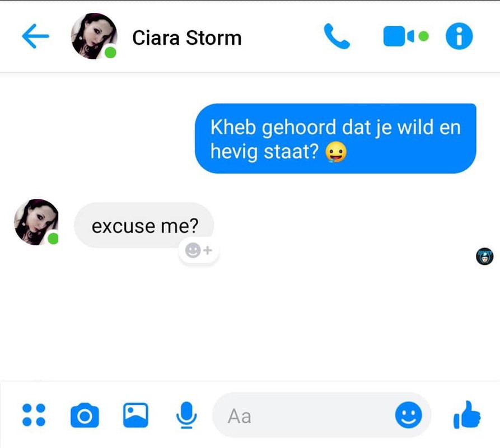Select the "excuse me?" message bubble
Image resolution: width=500 pixels, height=448 pixels.
[144, 225]
